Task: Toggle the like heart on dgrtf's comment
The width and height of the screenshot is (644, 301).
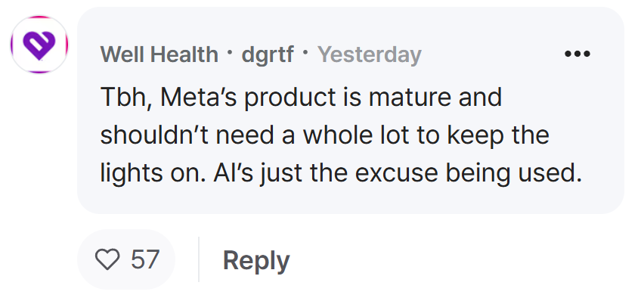Action: (x=107, y=259)
